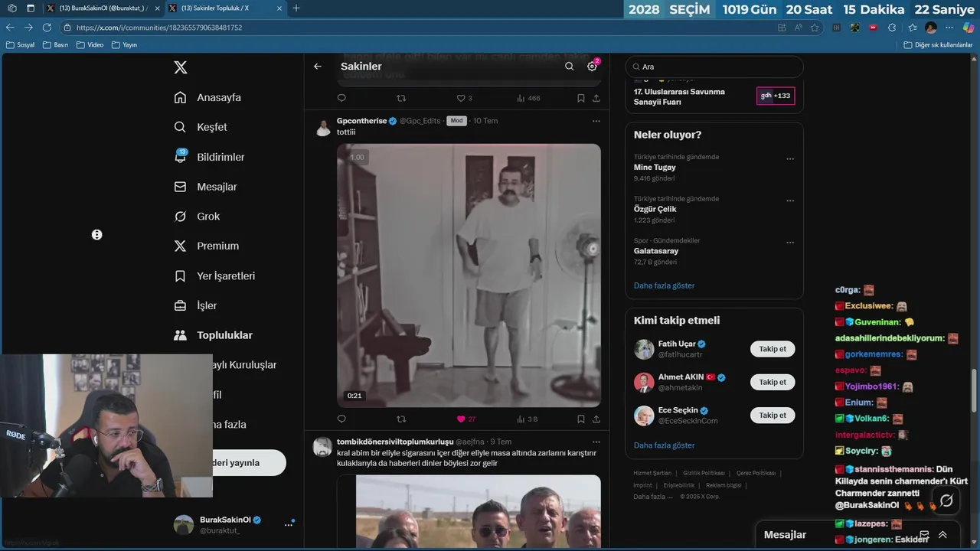Screen dimensions: 980x551
Task: More options for Galatasaray trend
Action: click(790, 243)
